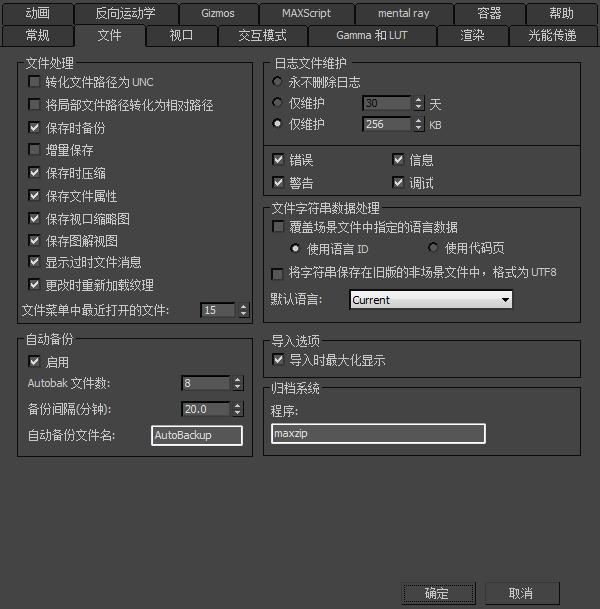Image resolution: width=600 pixels, height=609 pixels.
Task: Click the recent files count field showing 15
Action: 218,310
